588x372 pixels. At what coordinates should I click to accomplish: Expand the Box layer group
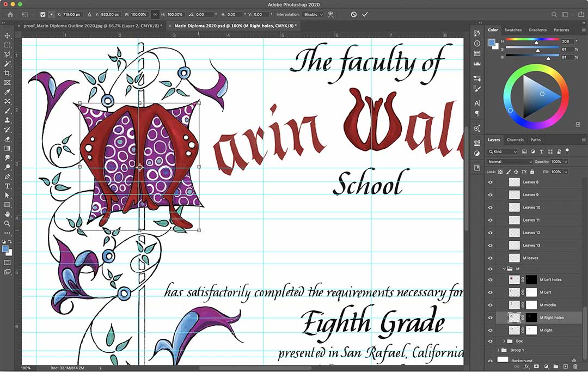pos(504,341)
